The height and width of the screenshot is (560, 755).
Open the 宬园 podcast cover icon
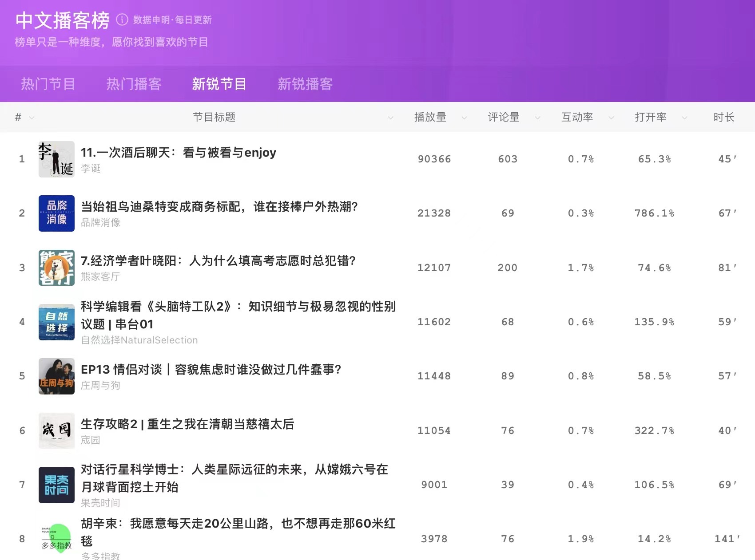pyautogui.click(x=56, y=430)
